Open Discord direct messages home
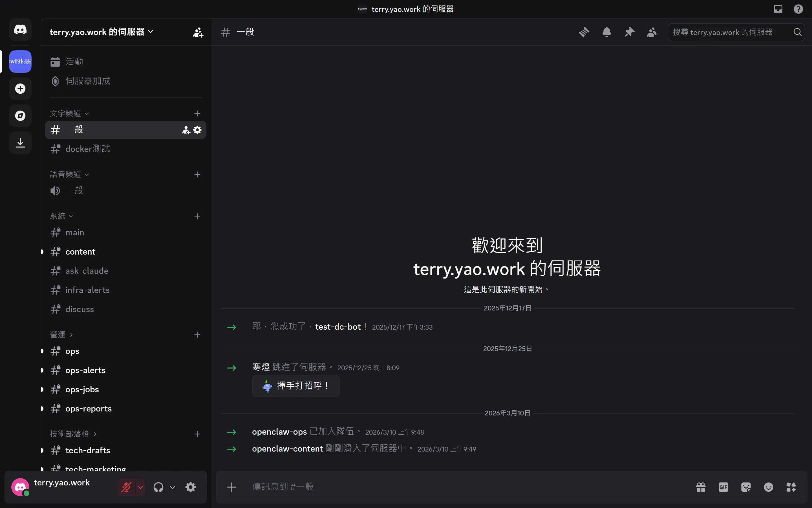This screenshot has width=812, height=508. 20,30
